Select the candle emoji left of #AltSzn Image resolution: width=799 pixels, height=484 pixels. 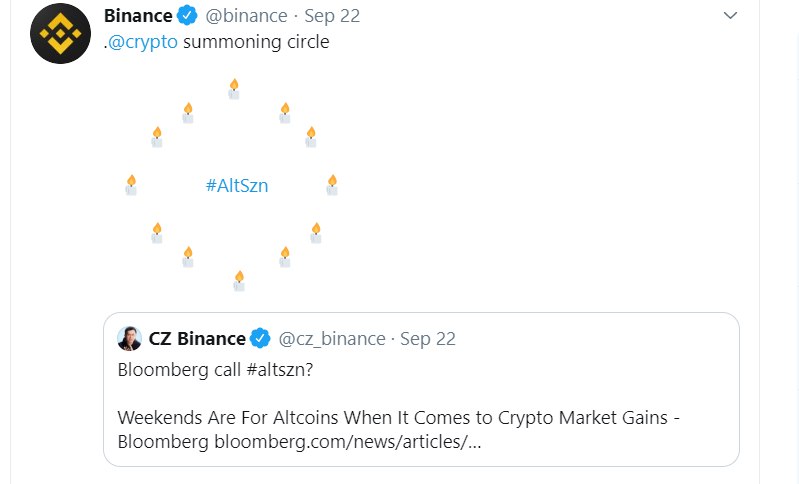[131, 185]
